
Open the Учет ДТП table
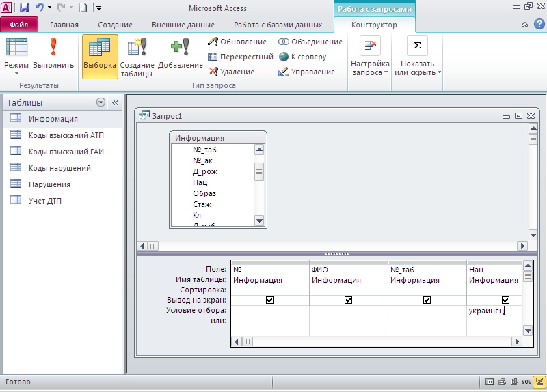[62, 201]
